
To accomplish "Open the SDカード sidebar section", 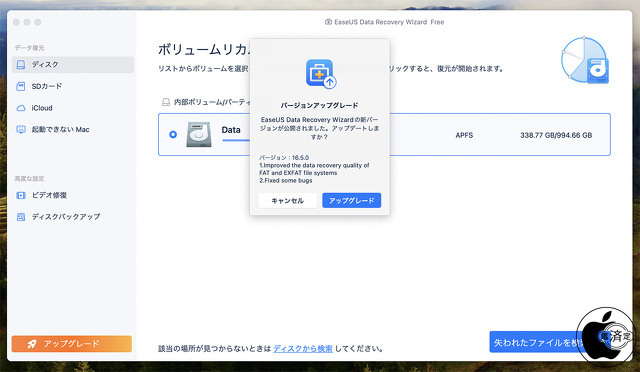I will tap(73, 86).
